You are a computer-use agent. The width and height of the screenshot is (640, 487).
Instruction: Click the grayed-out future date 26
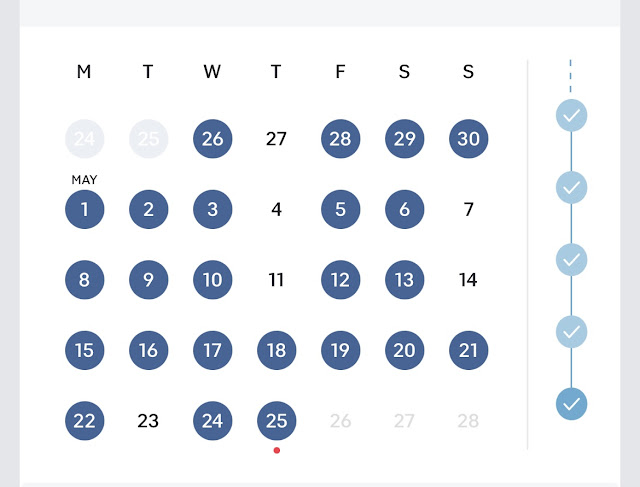point(340,421)
